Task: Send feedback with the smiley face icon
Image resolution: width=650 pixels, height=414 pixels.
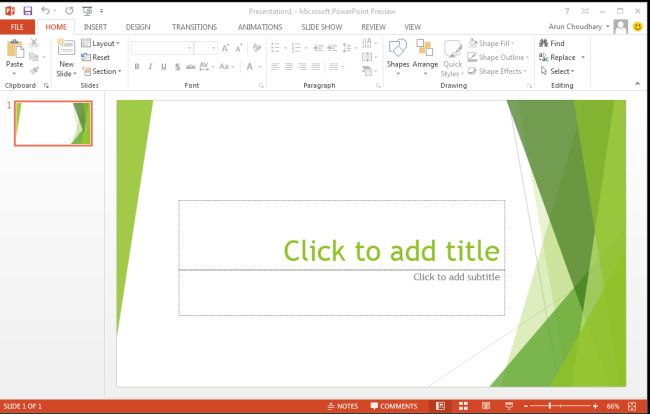Action: pyautogui.click(x=638, y=27)
